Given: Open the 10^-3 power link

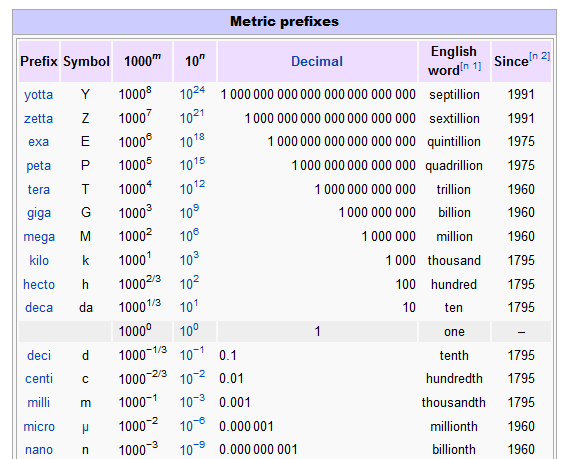Looking at the screenshot, I should pos(192,401).
